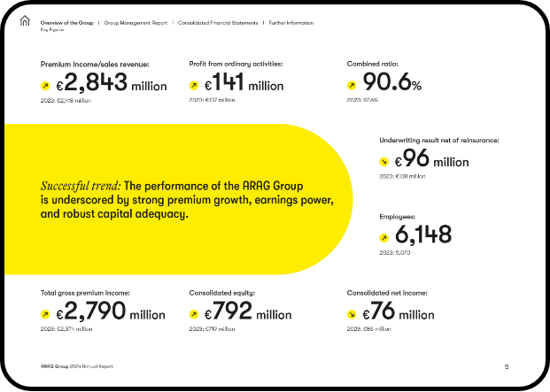Click the arrow icon beside €2,790 million
This screenshot has width=550, height=392.
(x=46, y=314)
